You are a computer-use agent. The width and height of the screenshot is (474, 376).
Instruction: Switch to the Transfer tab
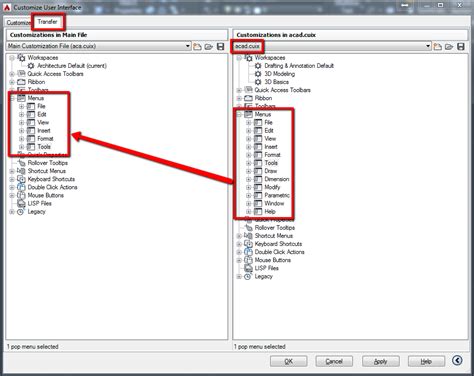(x=47, y=22)
